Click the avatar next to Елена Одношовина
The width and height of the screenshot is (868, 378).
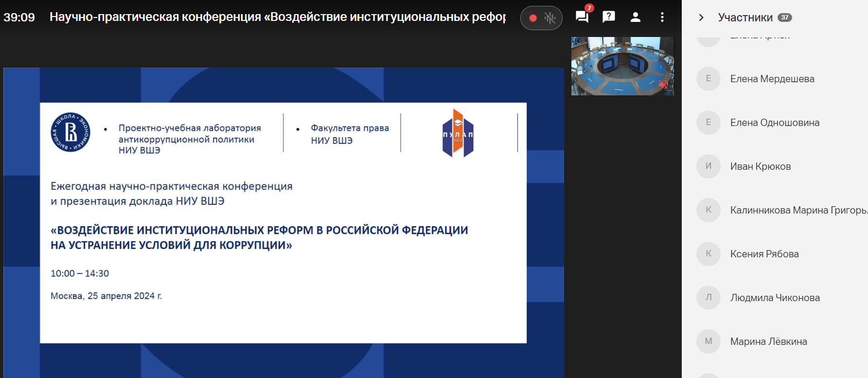tap(709, 123)
